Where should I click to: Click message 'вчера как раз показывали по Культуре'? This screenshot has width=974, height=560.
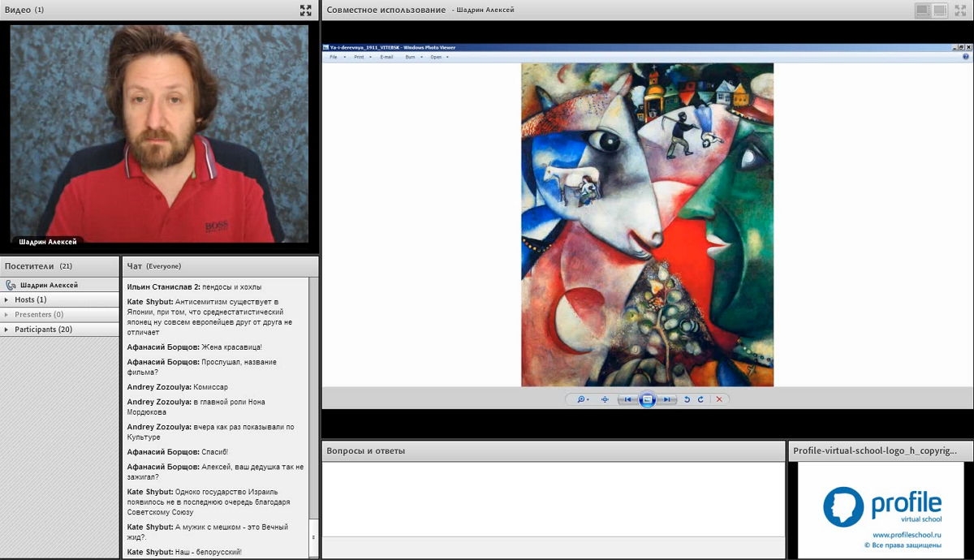(211, 432)
